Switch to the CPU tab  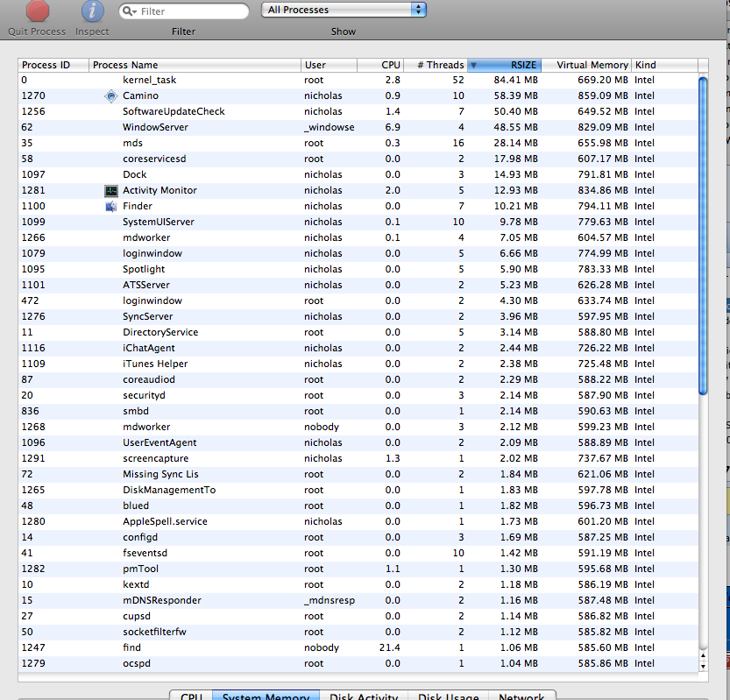191,696
